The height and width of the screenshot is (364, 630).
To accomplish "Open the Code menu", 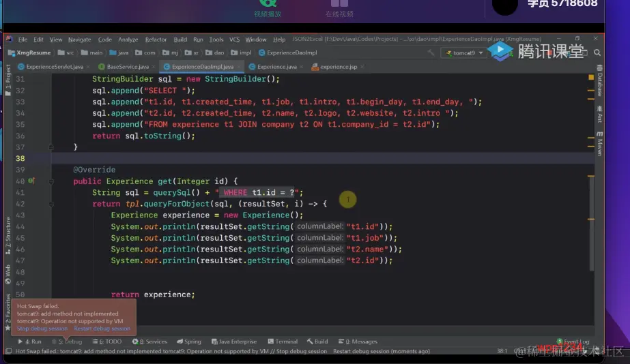I will [105, 40].
